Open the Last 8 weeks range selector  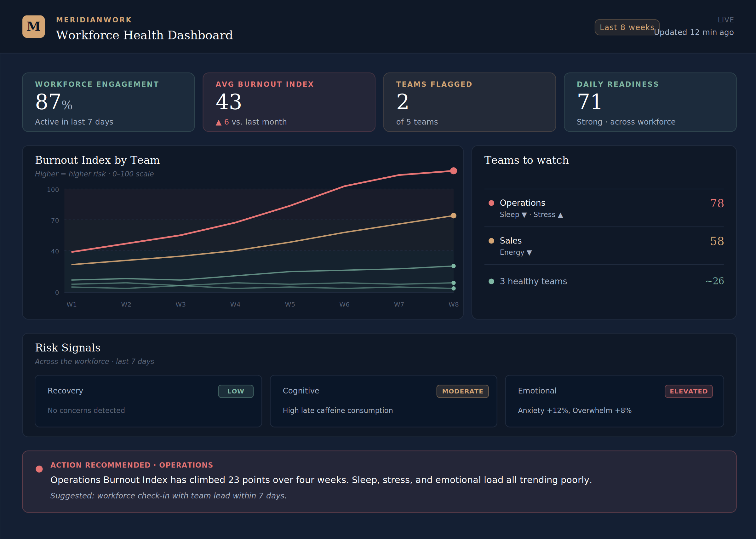[x=627, y=27]
